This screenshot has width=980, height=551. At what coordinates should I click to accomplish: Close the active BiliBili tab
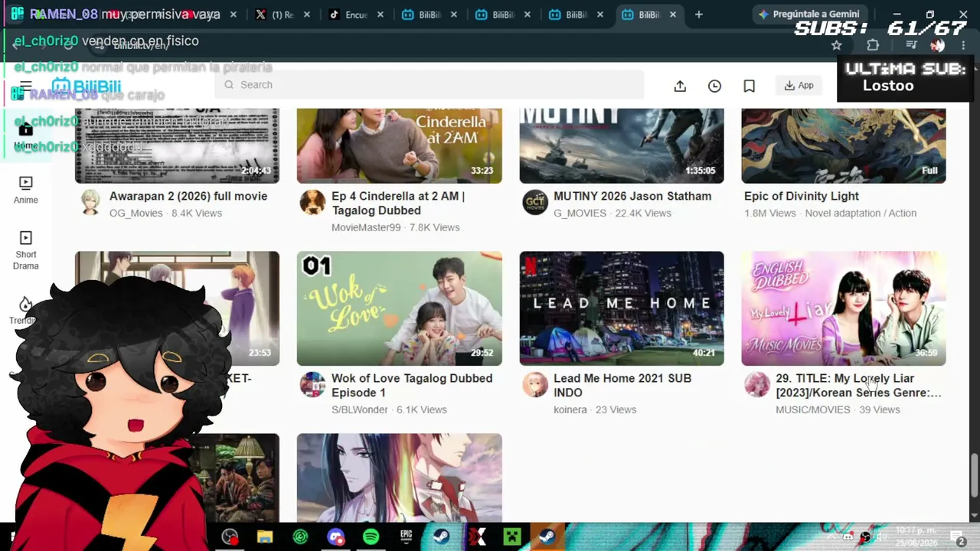point(674,15)
